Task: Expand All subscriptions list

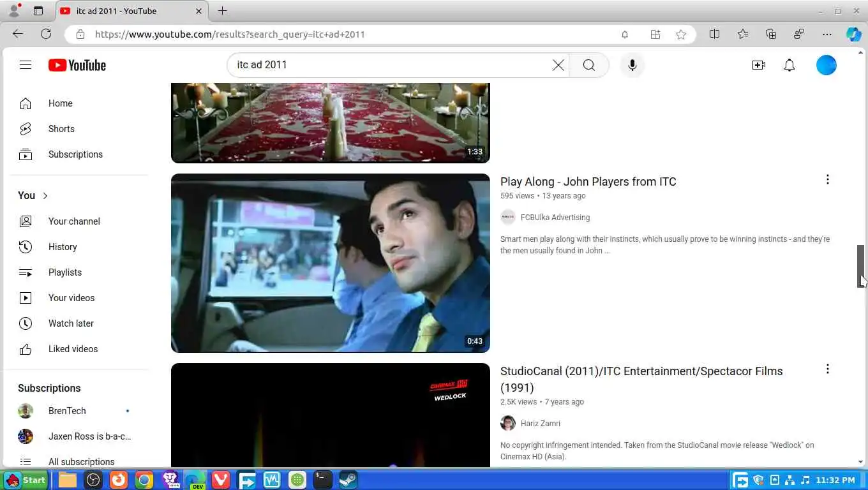Action: pyautogui.click(x=79, y=461)
